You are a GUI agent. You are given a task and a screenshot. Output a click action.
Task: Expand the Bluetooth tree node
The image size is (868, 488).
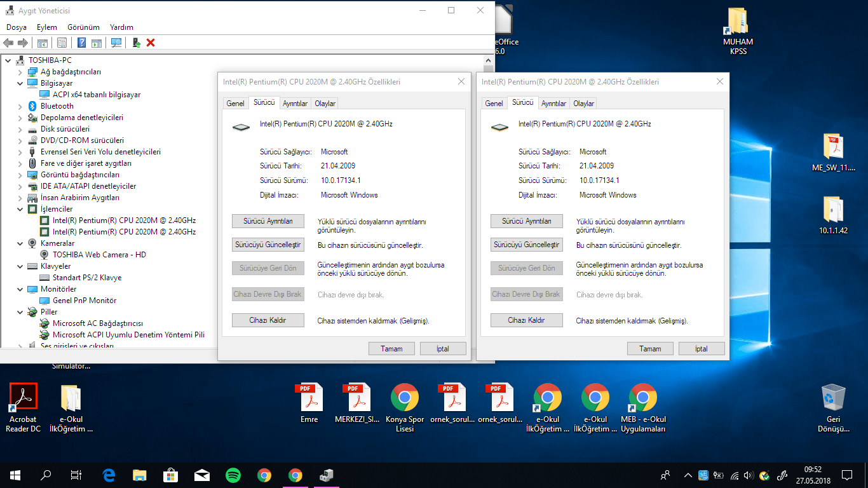20,106
